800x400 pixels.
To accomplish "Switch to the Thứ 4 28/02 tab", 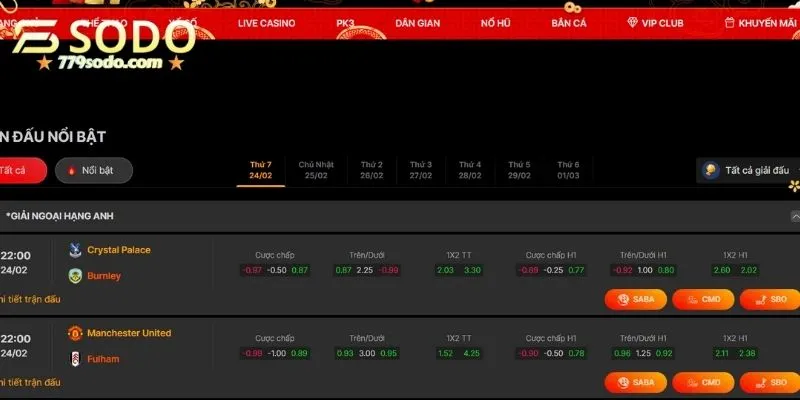I will (470, 170).
